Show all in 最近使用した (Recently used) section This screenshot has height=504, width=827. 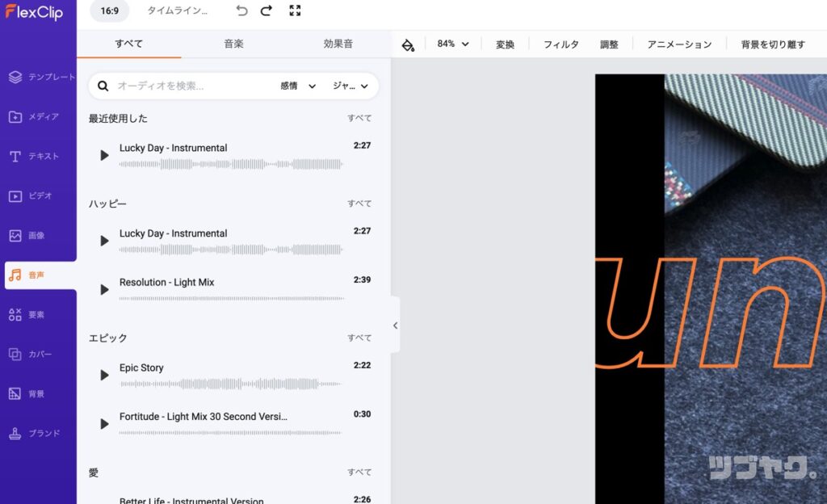(x=359, y=118)
